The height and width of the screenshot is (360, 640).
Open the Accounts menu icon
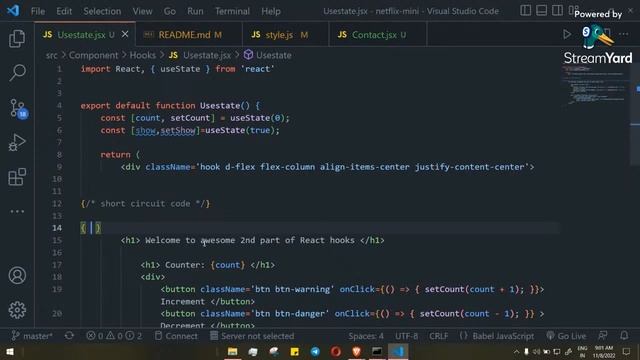pyautogui.click(x=17, y=276)
